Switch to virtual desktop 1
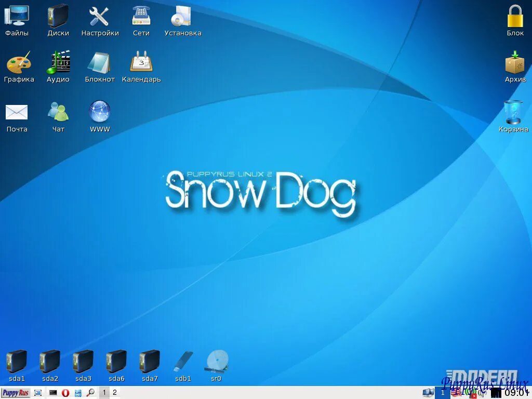Image resolution: width=532 pixels, height=399 pixels. pos(104,393)
